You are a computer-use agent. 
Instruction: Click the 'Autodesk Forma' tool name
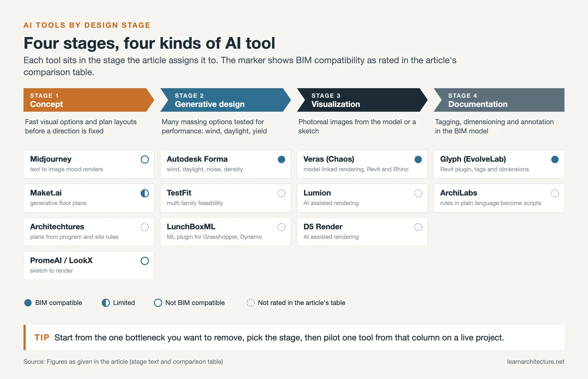197,159
